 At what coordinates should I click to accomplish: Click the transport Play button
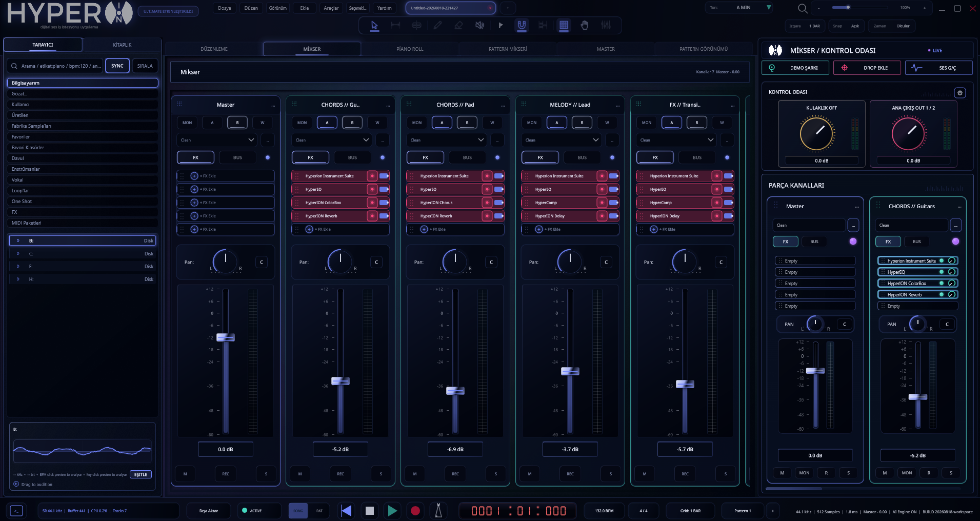[392, 511]
